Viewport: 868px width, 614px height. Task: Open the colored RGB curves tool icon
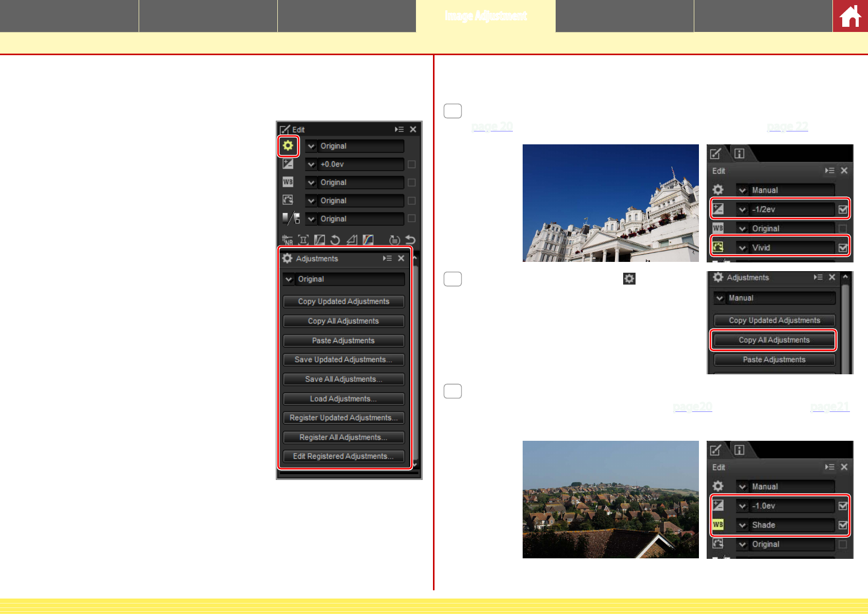(x=368, y=240)
